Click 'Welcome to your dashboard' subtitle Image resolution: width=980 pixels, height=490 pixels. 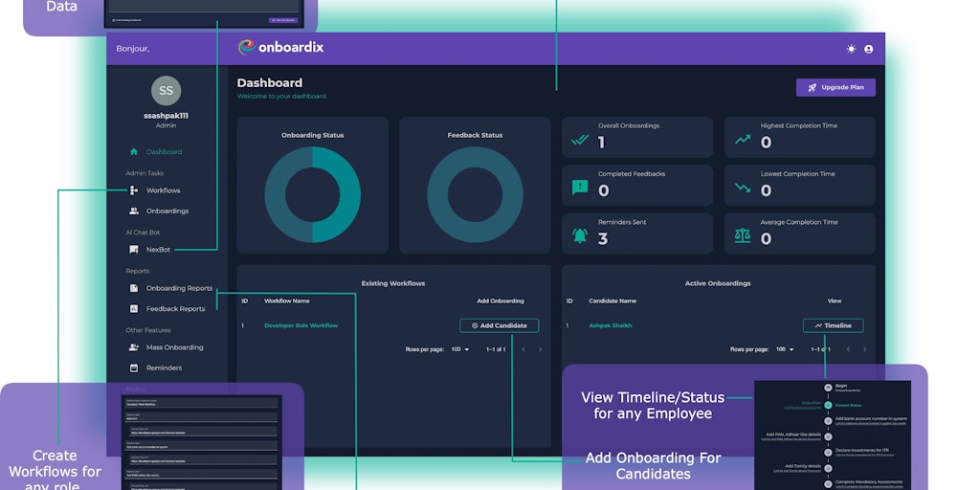[x=281, y=97]
